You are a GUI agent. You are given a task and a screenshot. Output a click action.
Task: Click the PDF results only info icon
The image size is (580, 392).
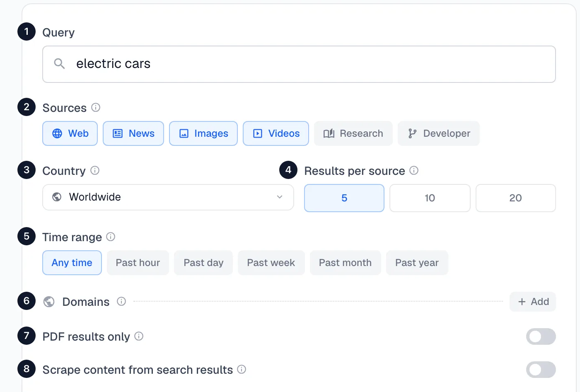(x=139, y=336)
